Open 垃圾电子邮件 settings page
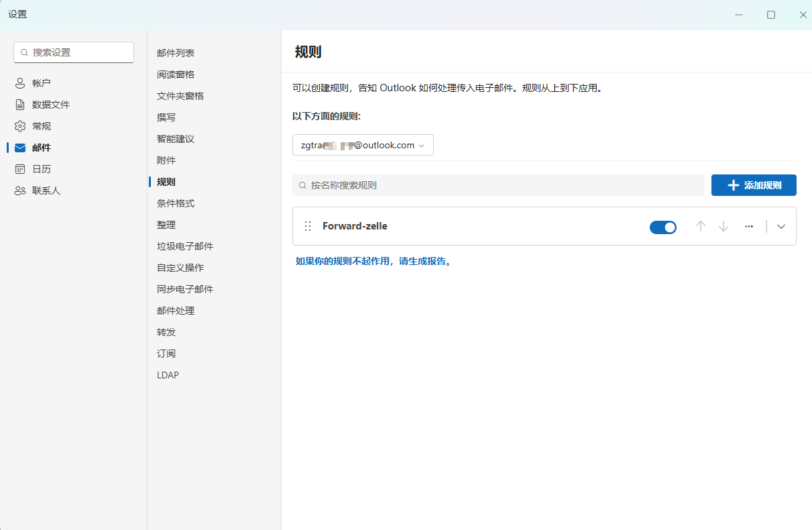Viewport: 812px width, 530px height. coord(185,246)
